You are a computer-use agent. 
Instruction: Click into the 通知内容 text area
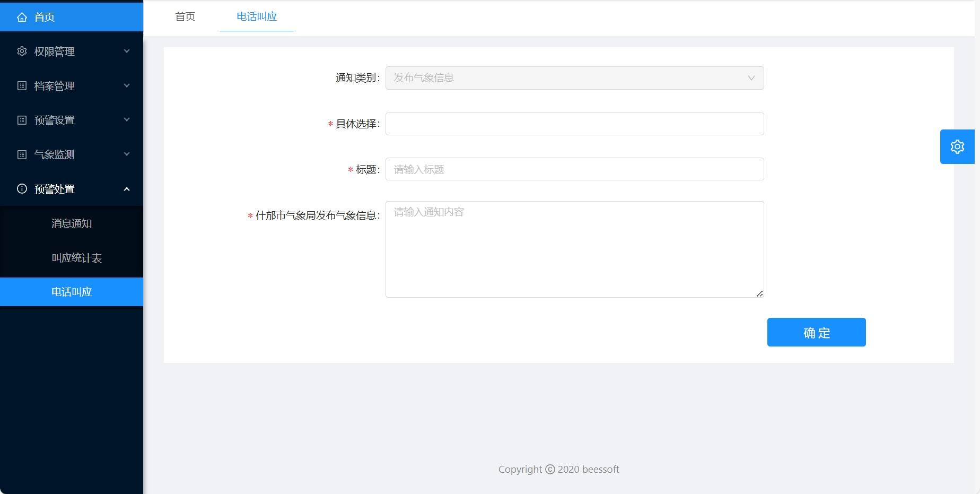[x=574, y=249]
